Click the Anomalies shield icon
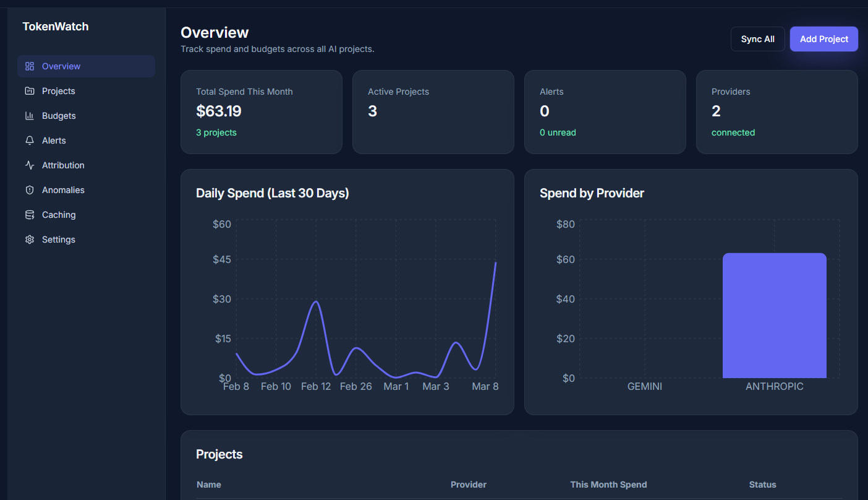Image resolution: width=868 pixels, height=500 pixels. point(30,189)
